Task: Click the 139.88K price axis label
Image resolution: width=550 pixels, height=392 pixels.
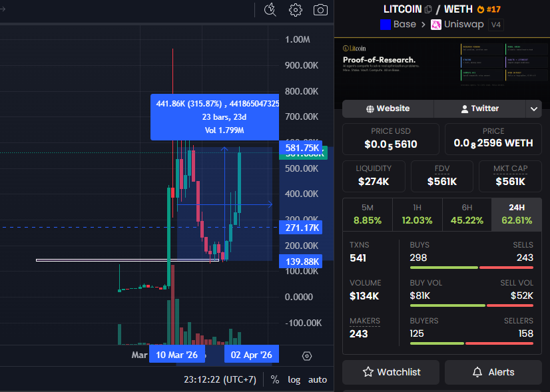Action: (x=300, y=262)
